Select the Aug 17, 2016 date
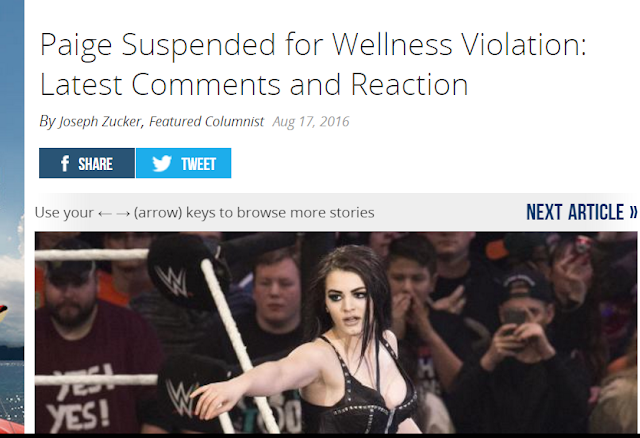 [311, 121]
